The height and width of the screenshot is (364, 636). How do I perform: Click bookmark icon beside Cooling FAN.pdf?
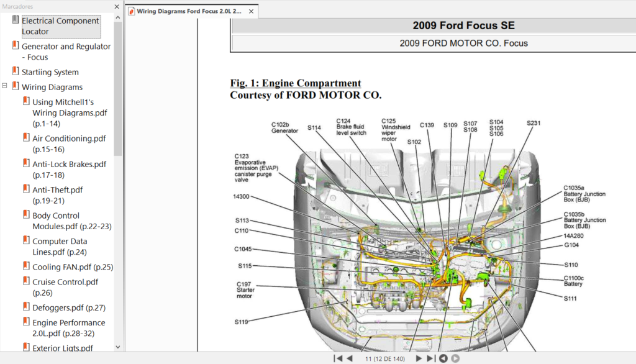pyautogui.click(x=26, y=266)
